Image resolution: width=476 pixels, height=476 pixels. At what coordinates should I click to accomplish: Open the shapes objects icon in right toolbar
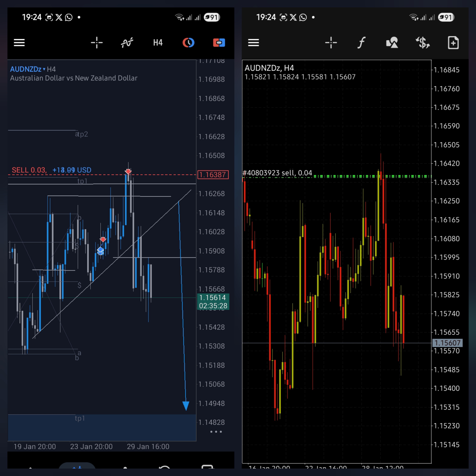coord(392,43)
